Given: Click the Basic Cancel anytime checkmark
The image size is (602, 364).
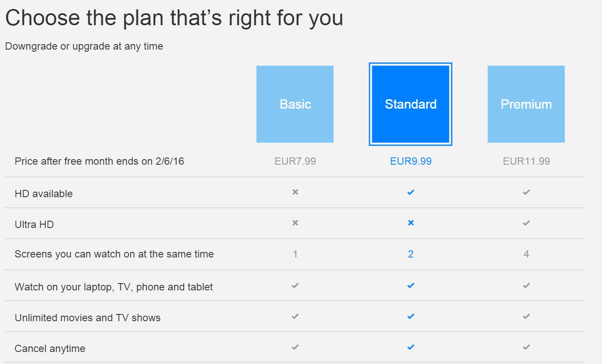Looking at the screenshot, I should [x=295, y=347].
